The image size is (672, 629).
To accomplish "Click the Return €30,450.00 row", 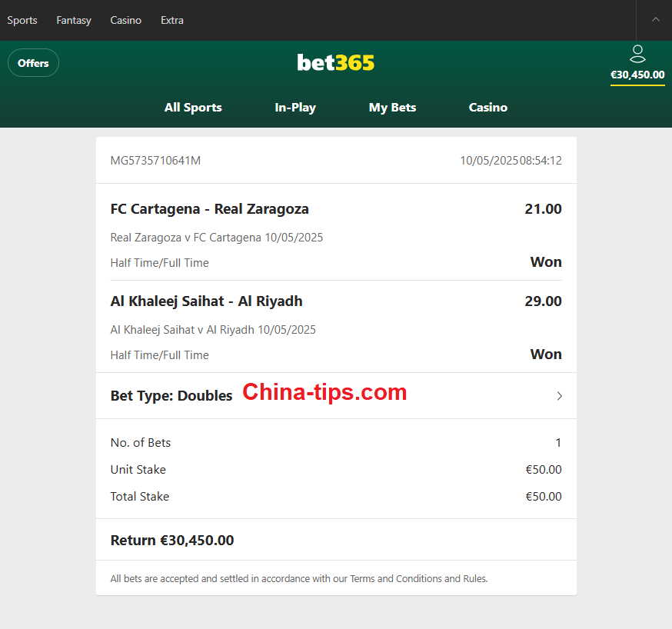I will pyautogui.click(x=336, y=540).
